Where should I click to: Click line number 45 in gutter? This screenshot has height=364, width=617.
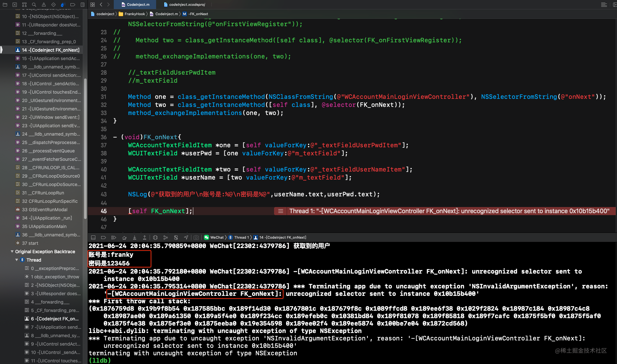pyautogui.click(x=103, y=211)
